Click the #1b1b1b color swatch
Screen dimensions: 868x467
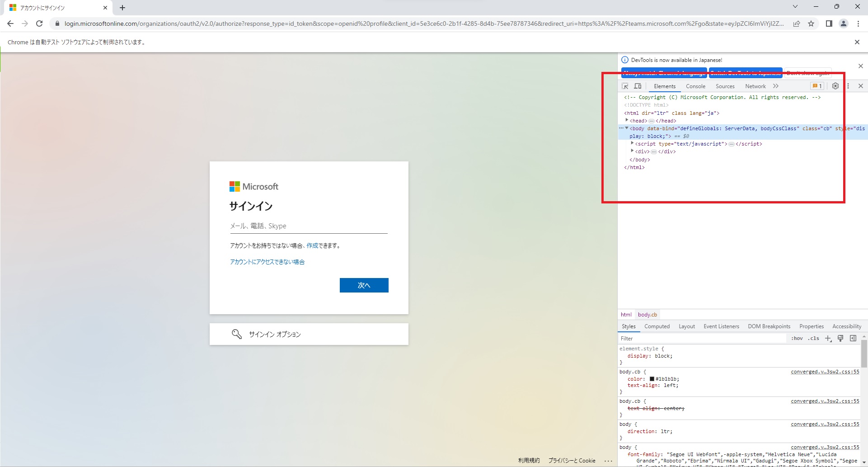point(652,379)
